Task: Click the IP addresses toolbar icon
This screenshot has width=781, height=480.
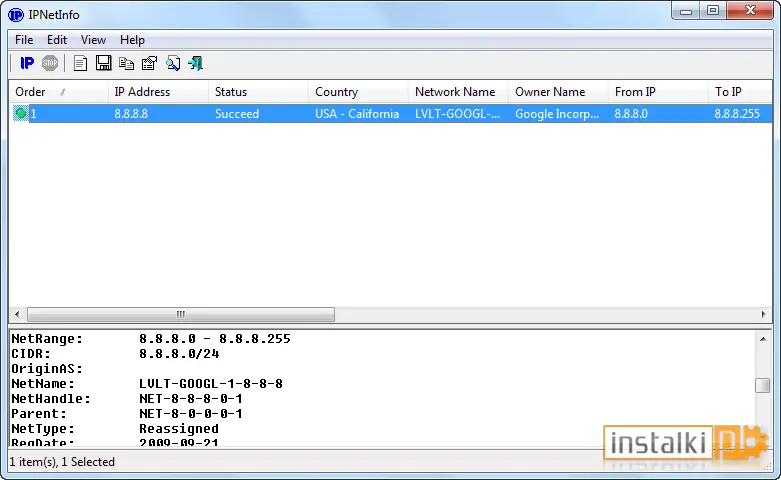Action: click(27, 63)
